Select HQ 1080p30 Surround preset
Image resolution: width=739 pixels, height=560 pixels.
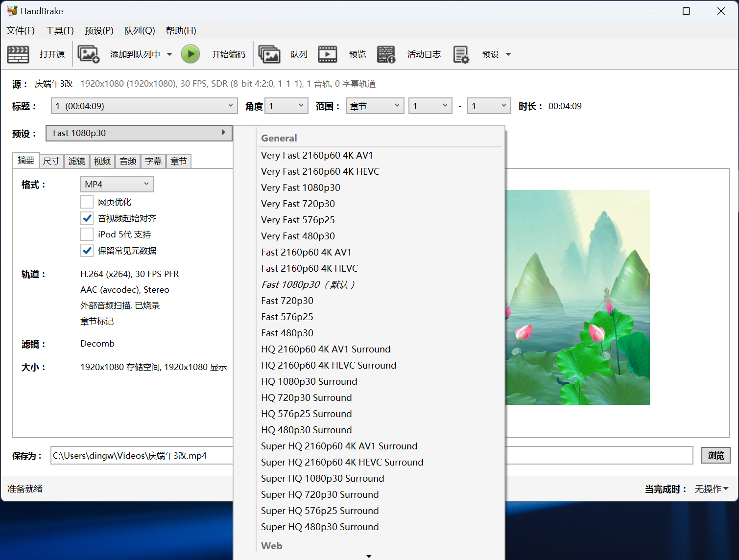309,381
